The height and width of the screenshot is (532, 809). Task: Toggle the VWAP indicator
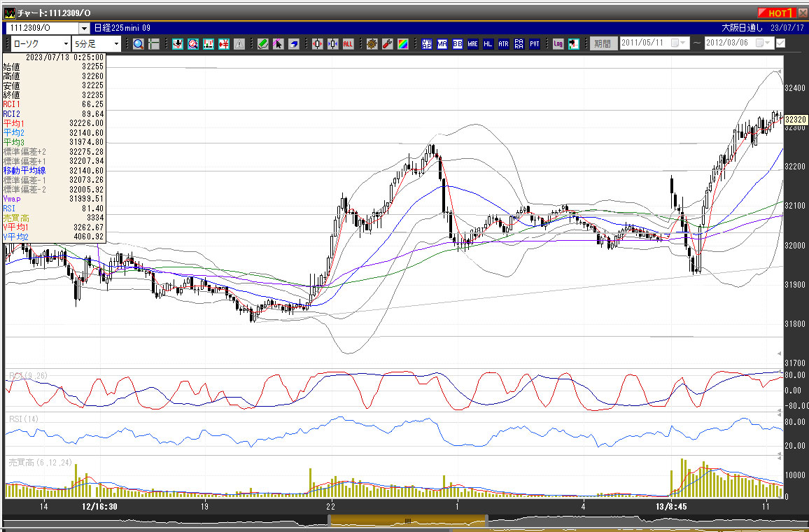coord(427,44)
